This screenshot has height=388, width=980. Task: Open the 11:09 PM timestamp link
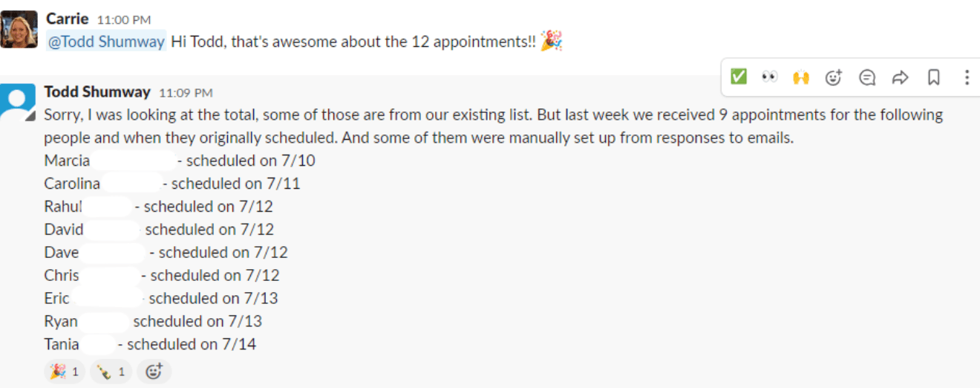tap(186, 93)
